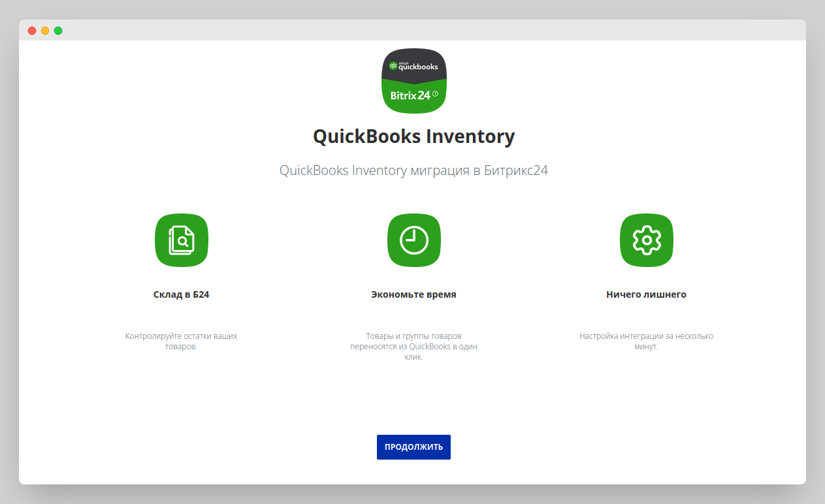Image resolution: width=825 pixels, height=504 pixels.
Task: Click the text about 'Товары и группы товаров'
Action: (414, 347)
